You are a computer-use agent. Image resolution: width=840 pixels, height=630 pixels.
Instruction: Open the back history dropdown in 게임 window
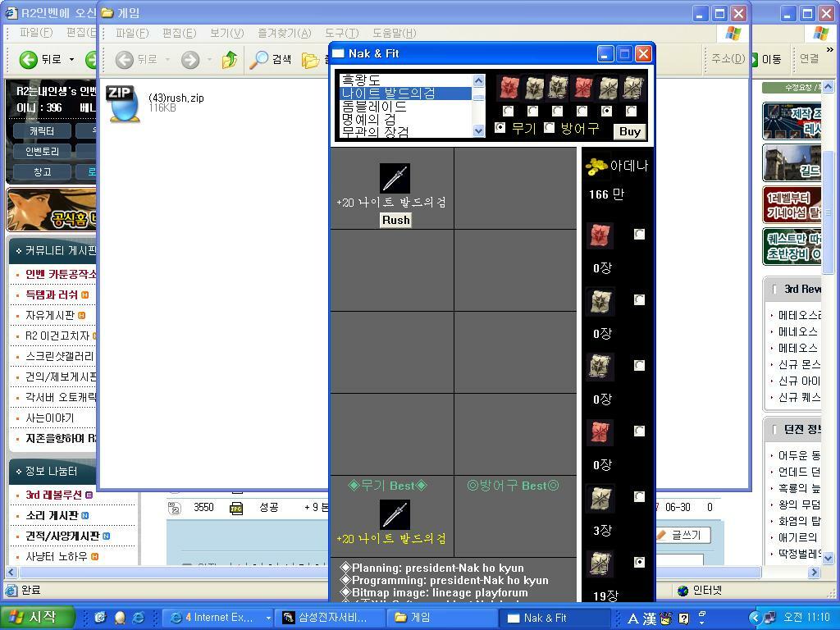(167, 59)
